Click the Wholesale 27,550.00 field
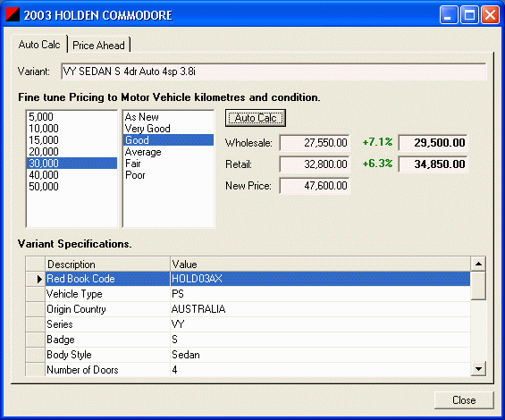The width and height of the screenshot is (505, 420). [315, 143]
